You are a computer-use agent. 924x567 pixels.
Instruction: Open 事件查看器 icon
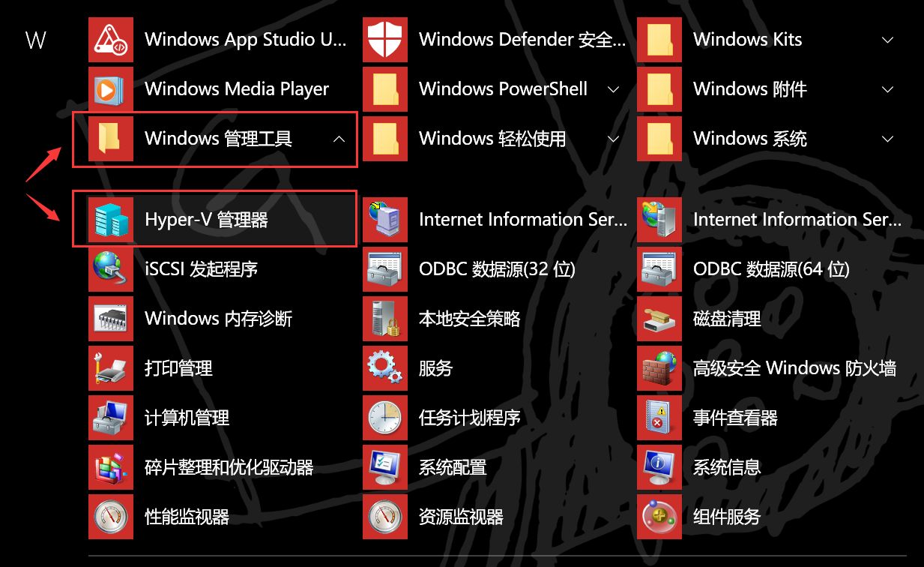pyautogui.click(x=659, y=417)
